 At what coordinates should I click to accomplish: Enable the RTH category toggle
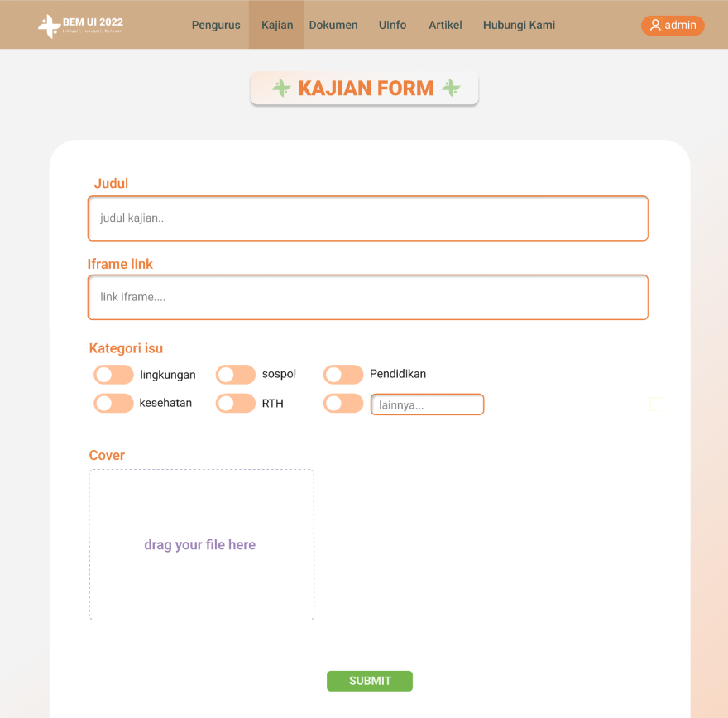236,404
